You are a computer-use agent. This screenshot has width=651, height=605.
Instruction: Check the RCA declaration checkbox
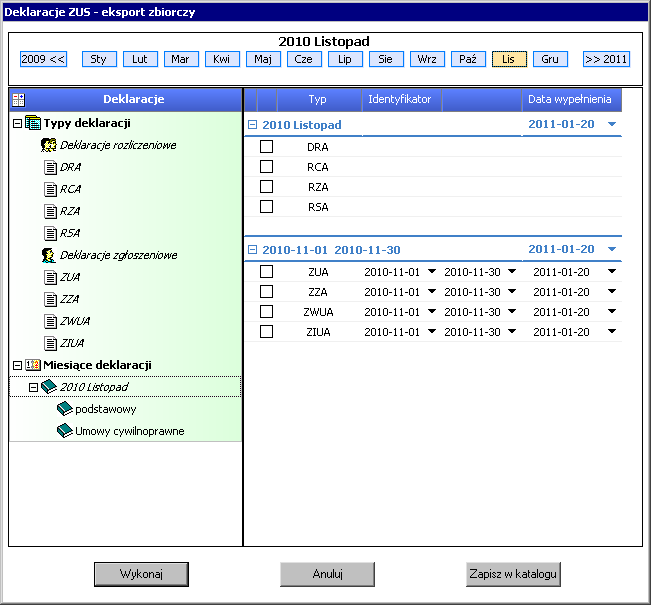coord(267,167)
